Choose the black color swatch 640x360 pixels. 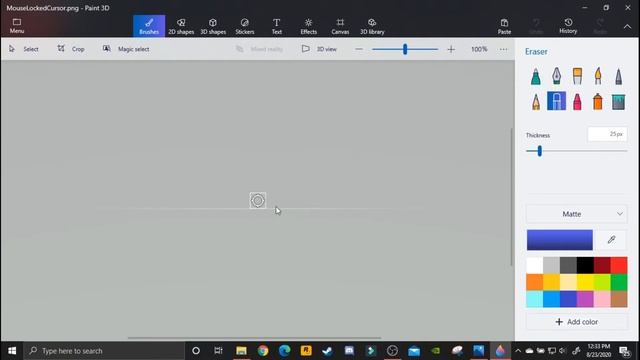[x=585, y=265]
